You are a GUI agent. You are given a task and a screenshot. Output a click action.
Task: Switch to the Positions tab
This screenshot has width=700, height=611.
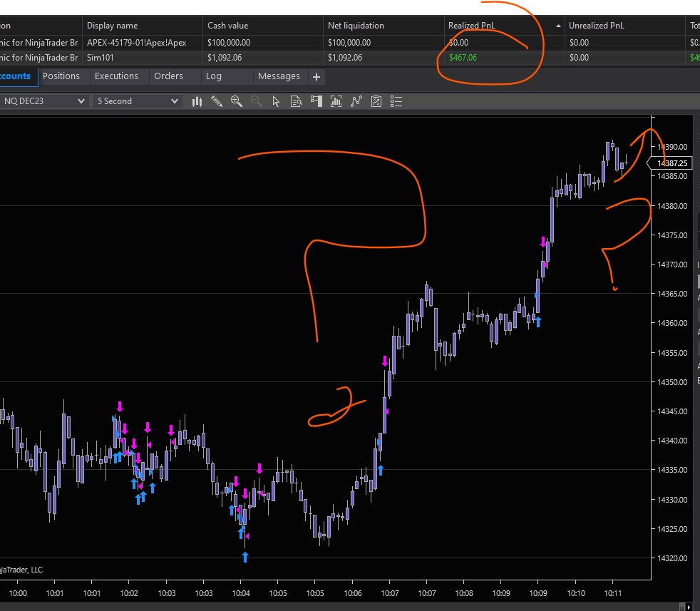61,76
